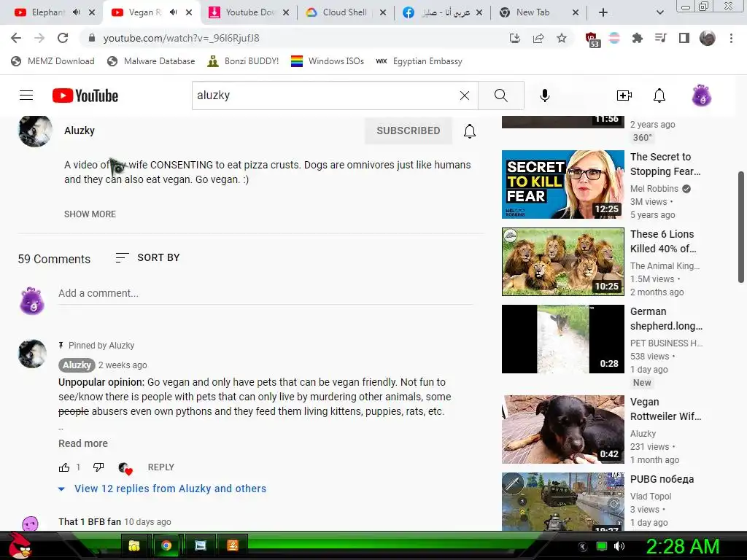Open YouTube notifications bell
This screenshot has width=747, height=560.
coord(659,96)
